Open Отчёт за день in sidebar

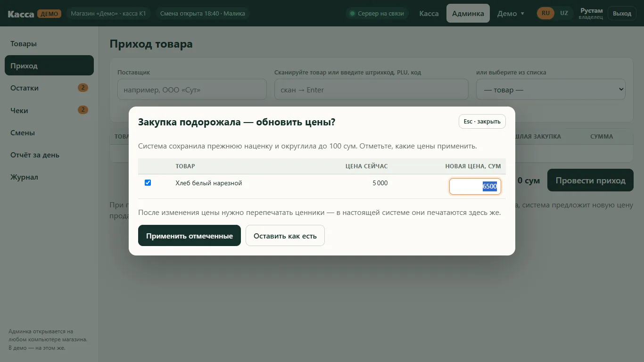pyautogui.click(x=49, y=155)
